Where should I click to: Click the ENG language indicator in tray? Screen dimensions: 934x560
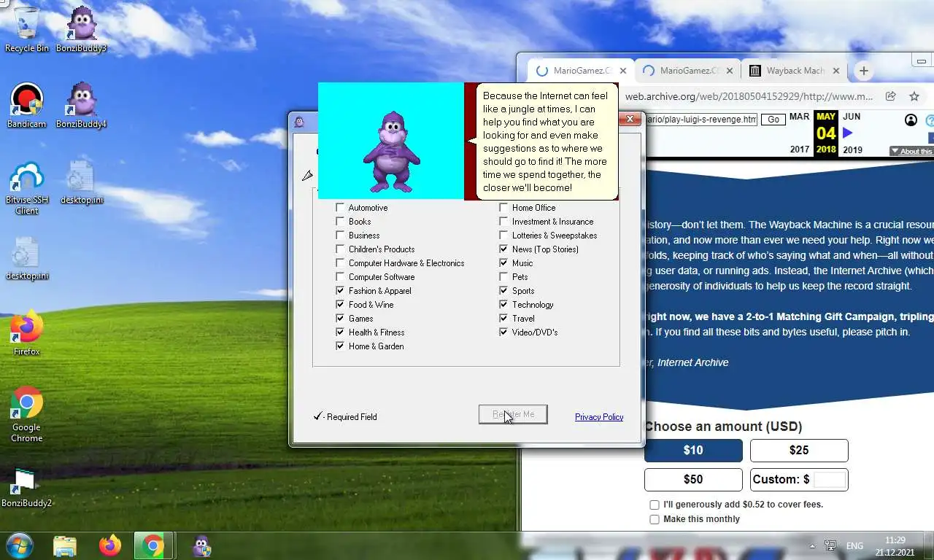point(854,546)
